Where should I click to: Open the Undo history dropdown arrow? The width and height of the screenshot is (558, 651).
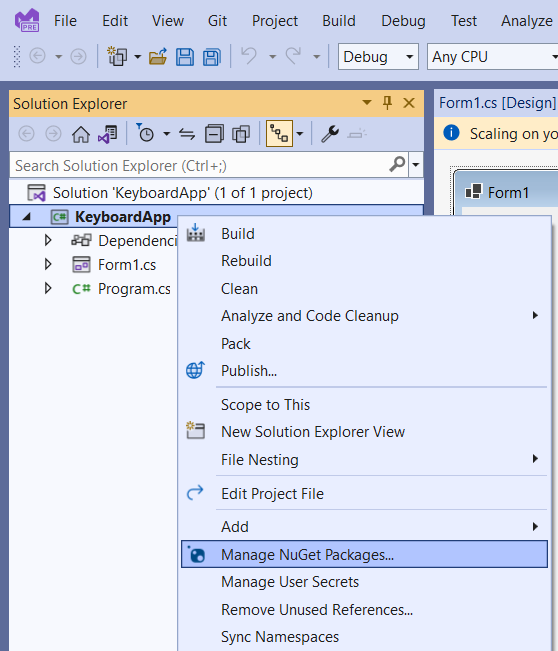point(273,56)
